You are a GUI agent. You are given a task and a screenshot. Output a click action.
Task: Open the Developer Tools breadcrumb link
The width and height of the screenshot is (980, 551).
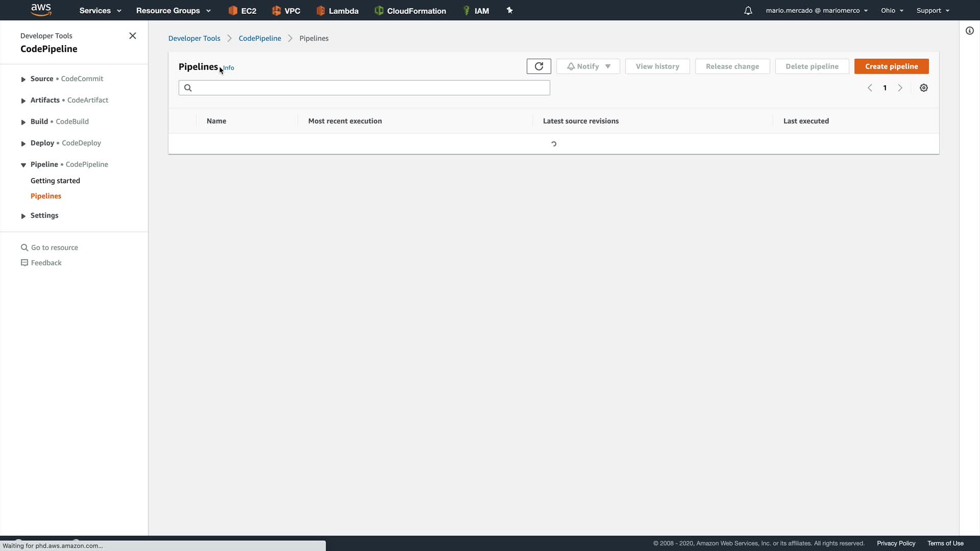point(194,38)
